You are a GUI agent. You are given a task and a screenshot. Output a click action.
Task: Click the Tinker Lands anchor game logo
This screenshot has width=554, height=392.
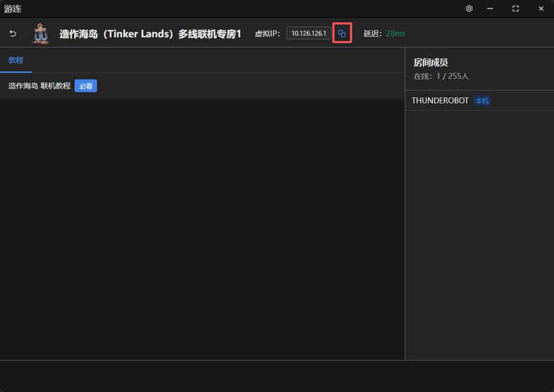tap(40, 34)
